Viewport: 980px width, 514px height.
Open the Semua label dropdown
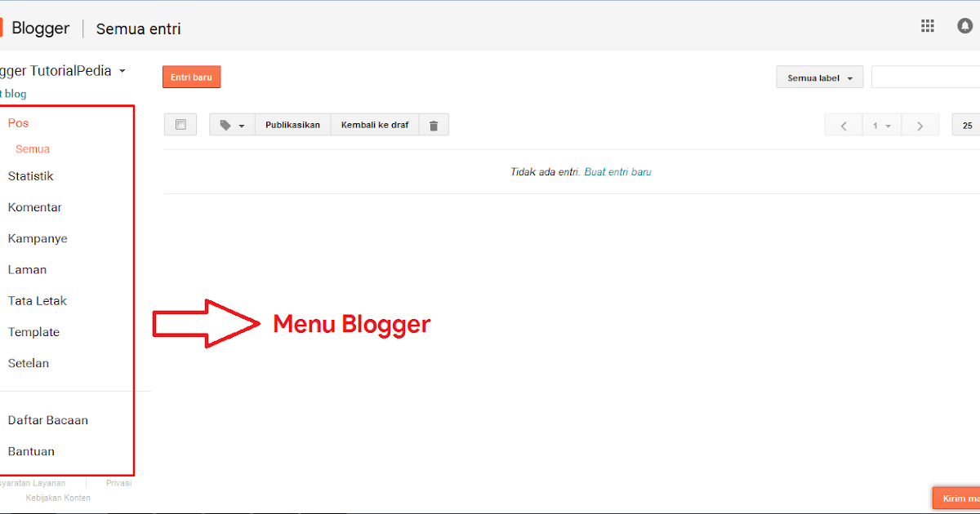point(819,77)
